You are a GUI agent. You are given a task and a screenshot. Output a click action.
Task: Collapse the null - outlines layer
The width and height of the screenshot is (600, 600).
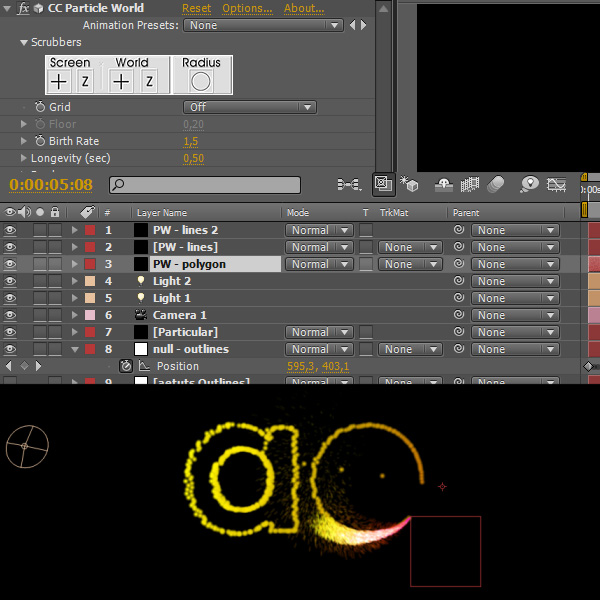tap(75, 349)
